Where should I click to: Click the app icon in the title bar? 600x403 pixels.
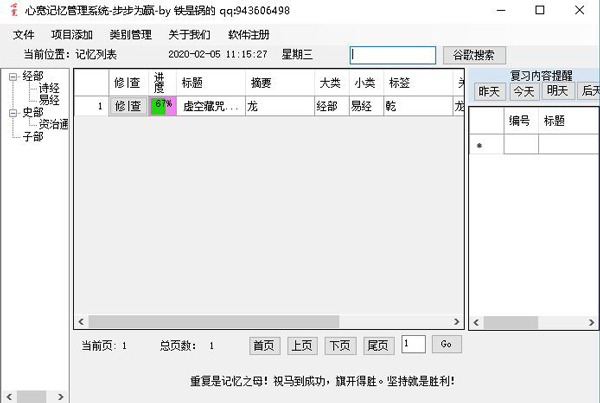pyautogui.click(x=12, y=10)
